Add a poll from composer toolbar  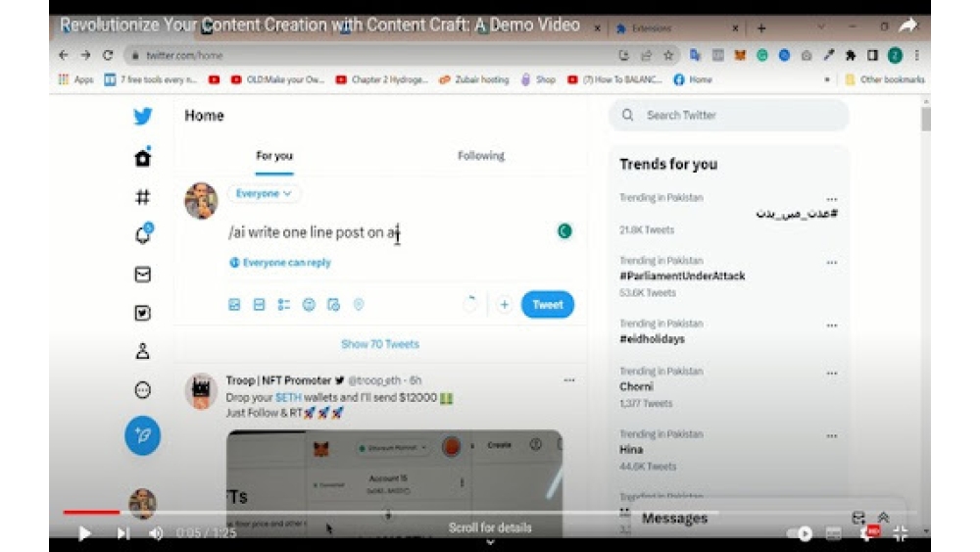[284, 305]
